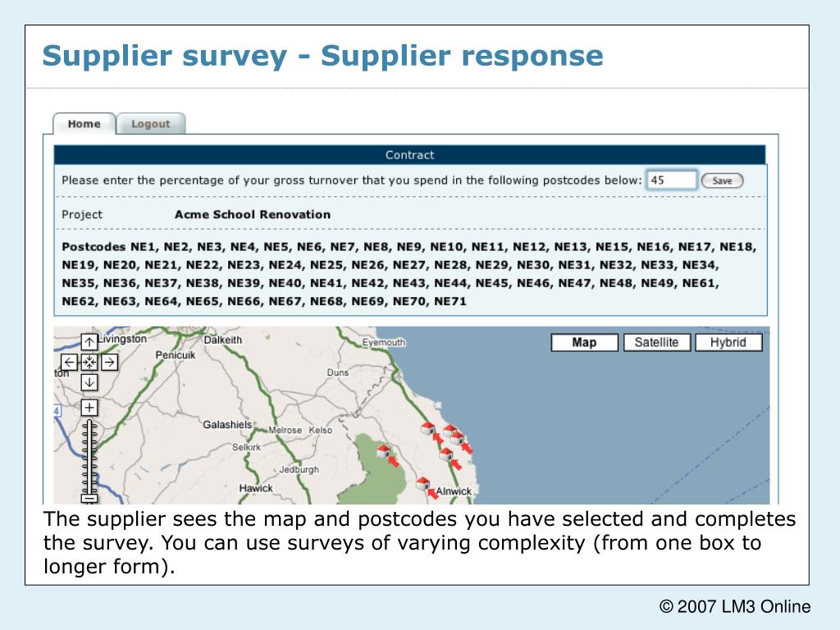Viewport: 840px width, 630px height.
Task: Switch map to Satellite view
Action: [x=656, y=342]
